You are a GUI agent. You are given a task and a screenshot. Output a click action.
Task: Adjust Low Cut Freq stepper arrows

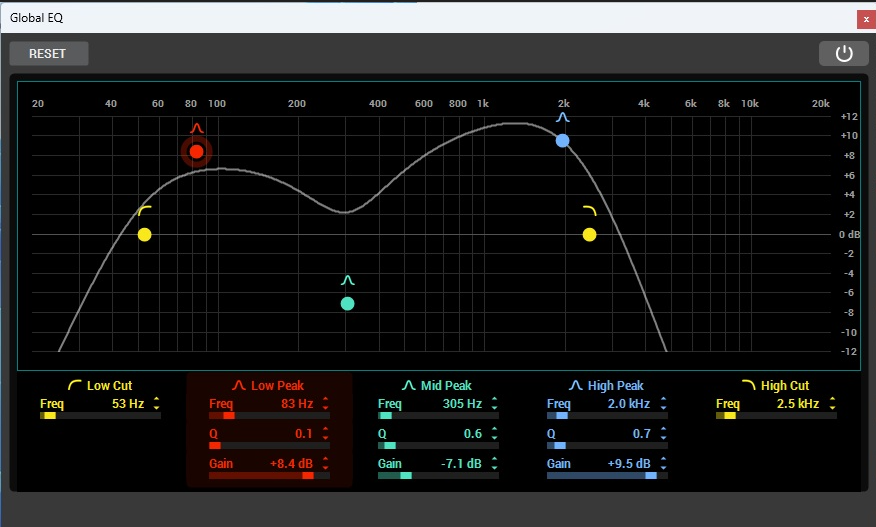[x=156, y=404]
